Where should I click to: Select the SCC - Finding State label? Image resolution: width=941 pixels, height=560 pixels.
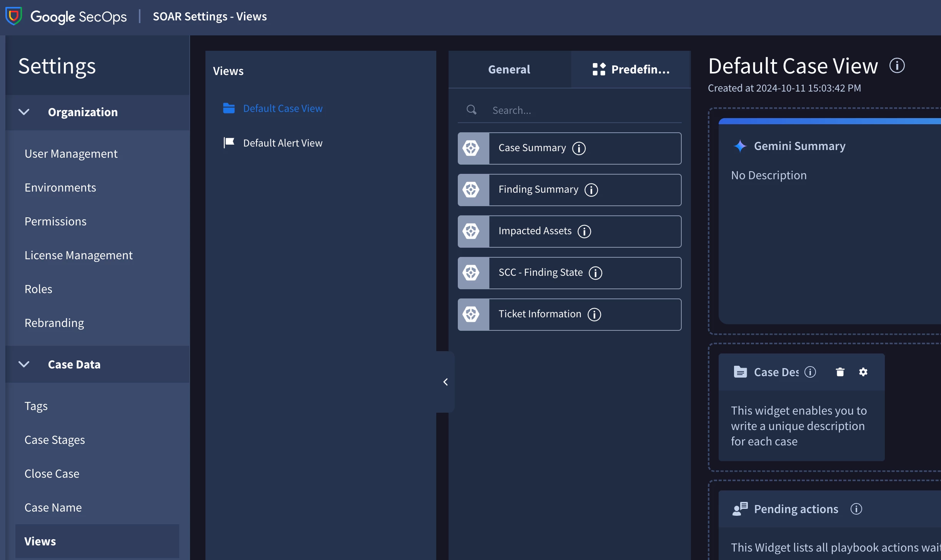coord(541,272)
